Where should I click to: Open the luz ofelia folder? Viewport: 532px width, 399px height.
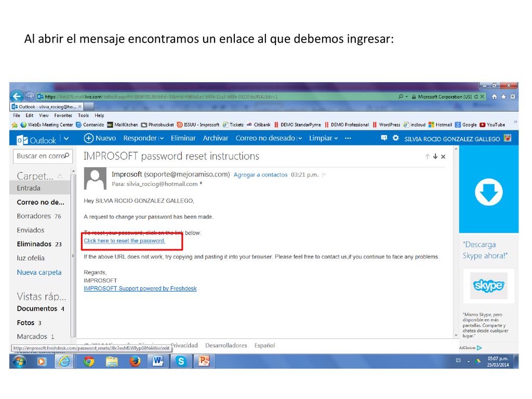[31, 258]
